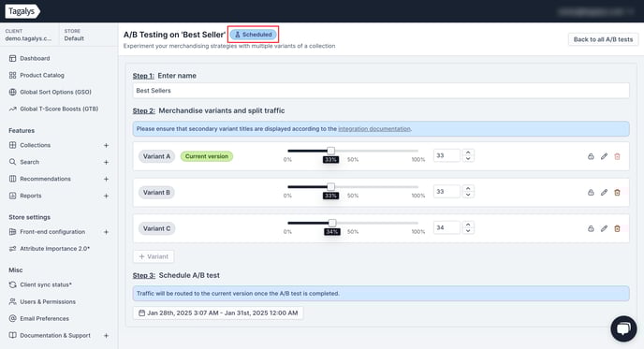
Task: Click Variant B percentage stepper arrows
Action: [x=468, y=191]
